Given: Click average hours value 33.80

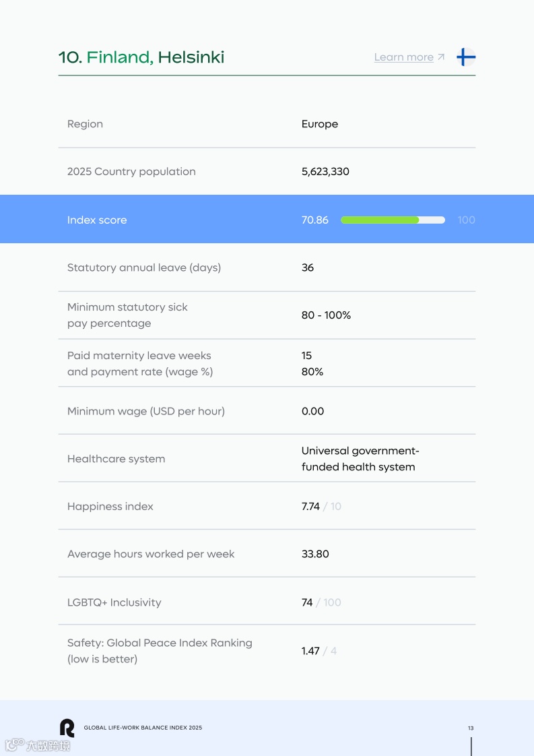Looking at the screenshot, I should [x=315, y=554].
